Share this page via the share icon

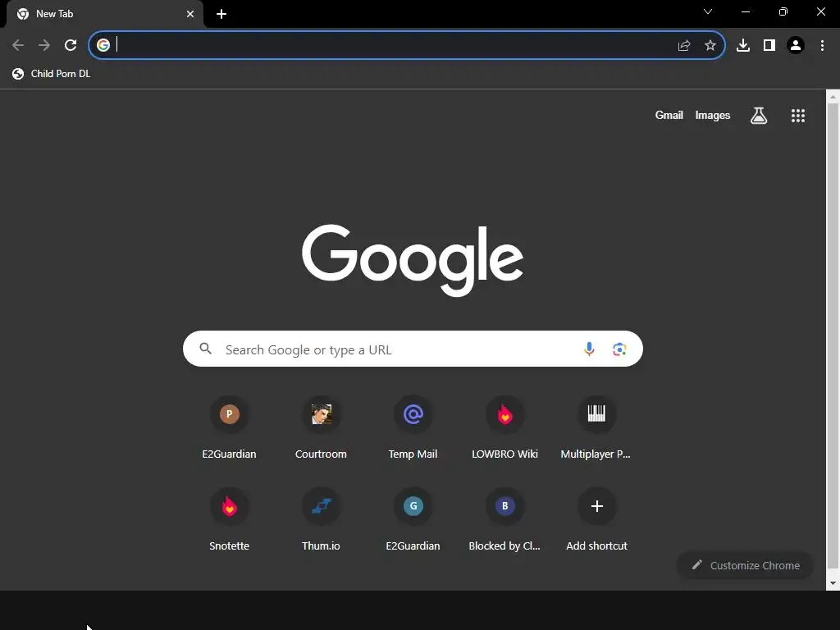point(684,46)
